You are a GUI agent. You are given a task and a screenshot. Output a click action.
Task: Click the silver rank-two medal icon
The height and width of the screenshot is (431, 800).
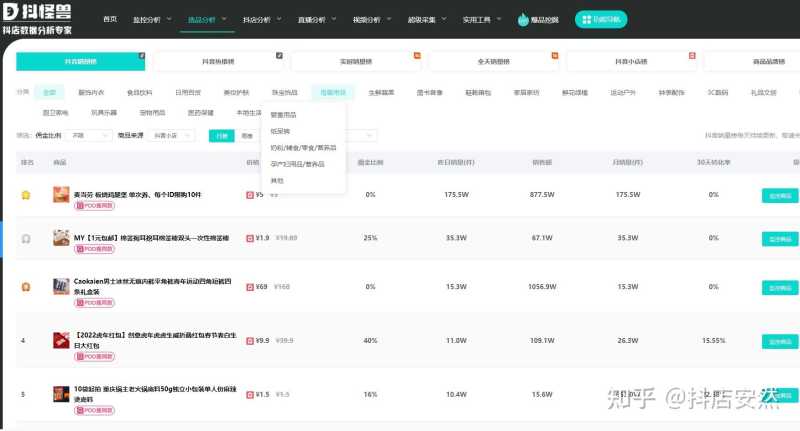tap(26, 238)
